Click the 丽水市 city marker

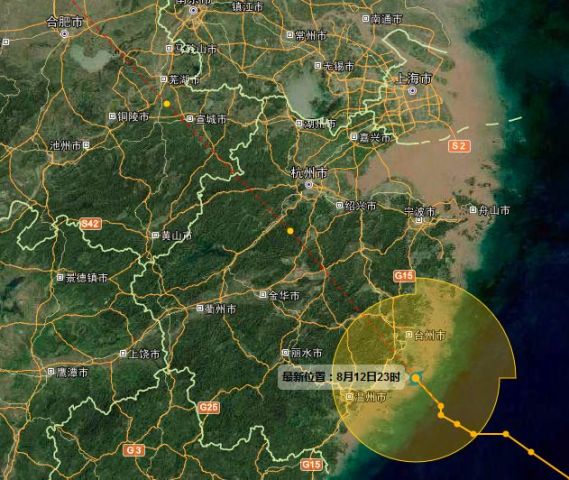point(286,352)
